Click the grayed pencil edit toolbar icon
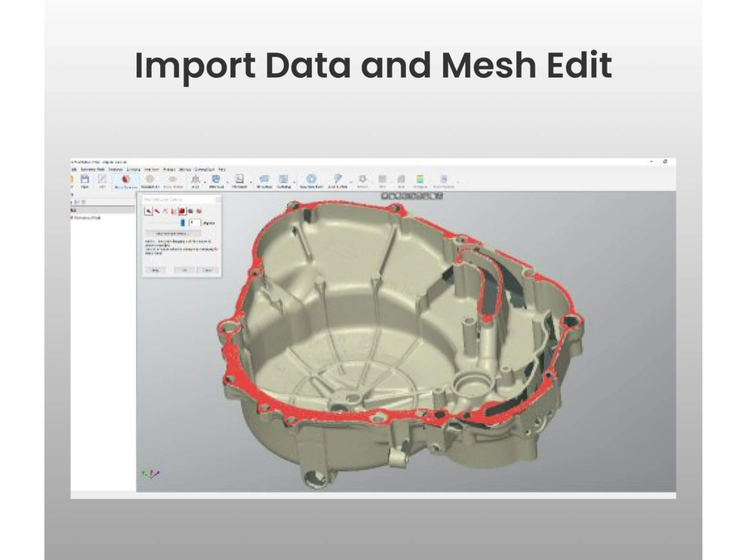 102,179
